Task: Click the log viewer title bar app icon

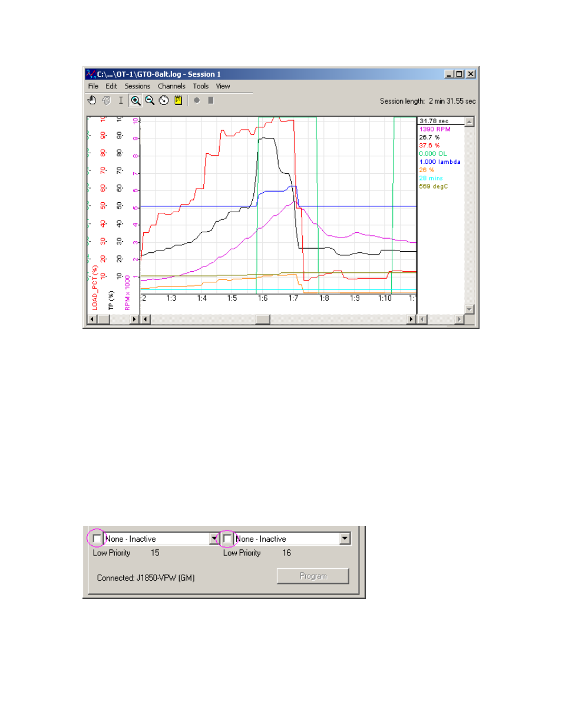Action: (x=91, y=74)
